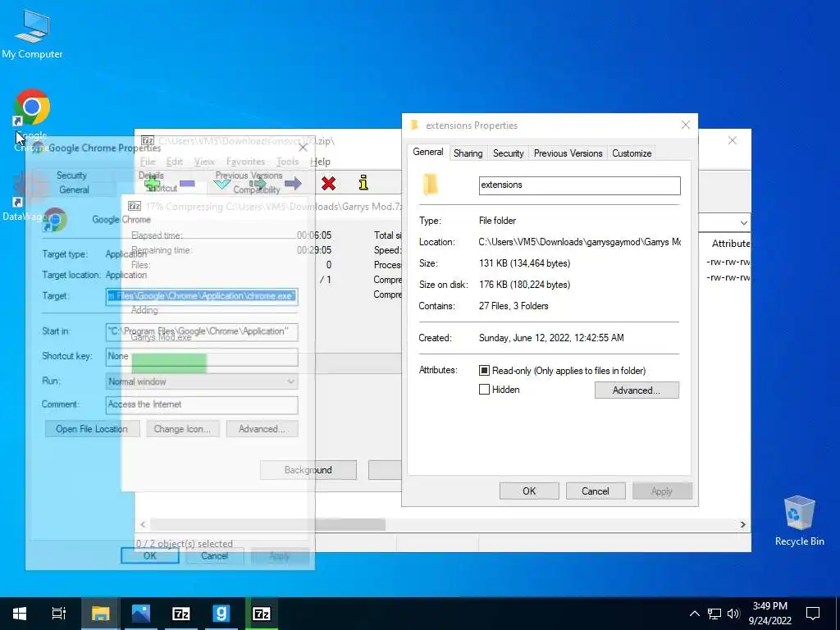The width and height of the screenshot is (840, 630).
Task: Click the Shortcut key field
Action: pos(202,356)
